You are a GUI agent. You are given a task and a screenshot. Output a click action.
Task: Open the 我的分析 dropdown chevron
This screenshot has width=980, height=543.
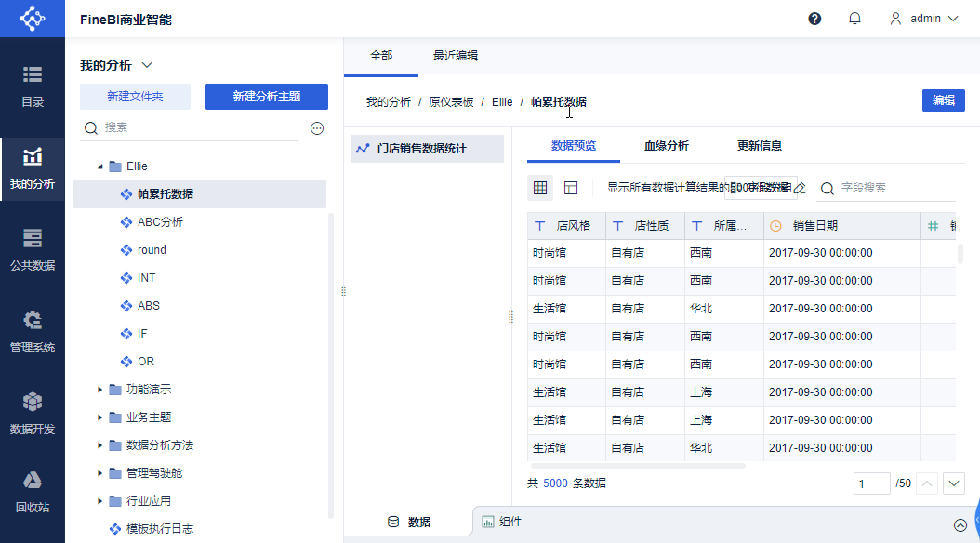click(x=147, y=65)
